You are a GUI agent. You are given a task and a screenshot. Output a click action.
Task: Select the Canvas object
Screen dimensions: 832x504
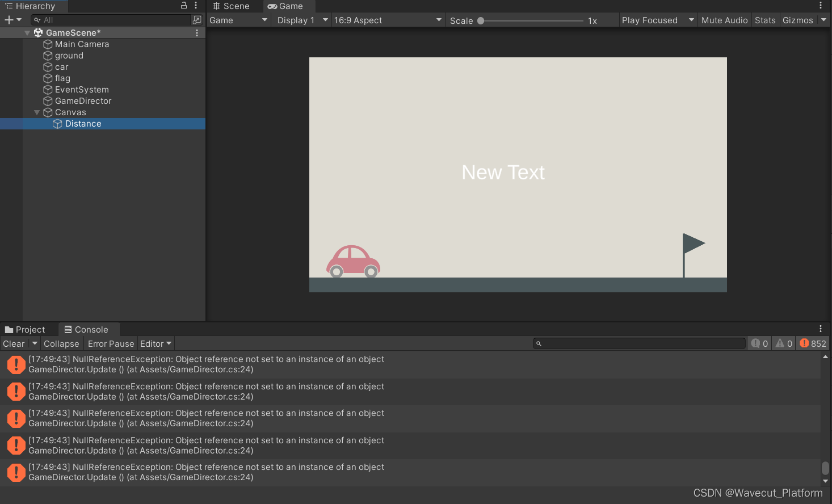click(x=70, y=112)
